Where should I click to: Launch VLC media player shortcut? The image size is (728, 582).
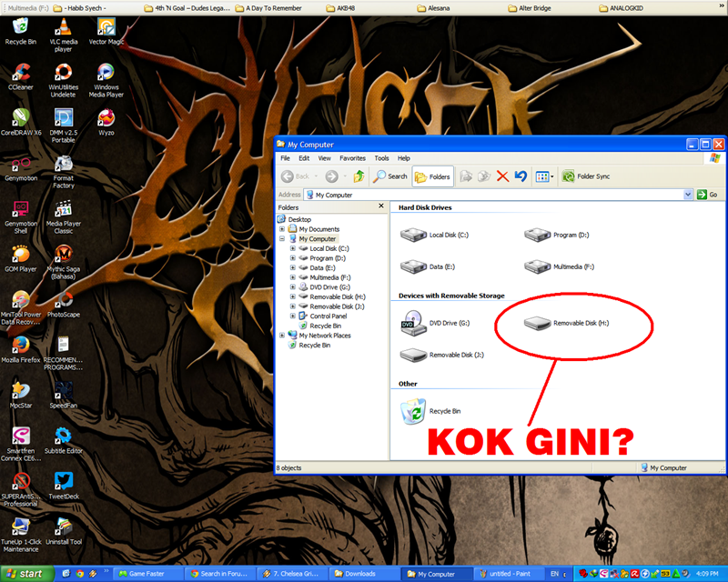[x=63, y=35]
